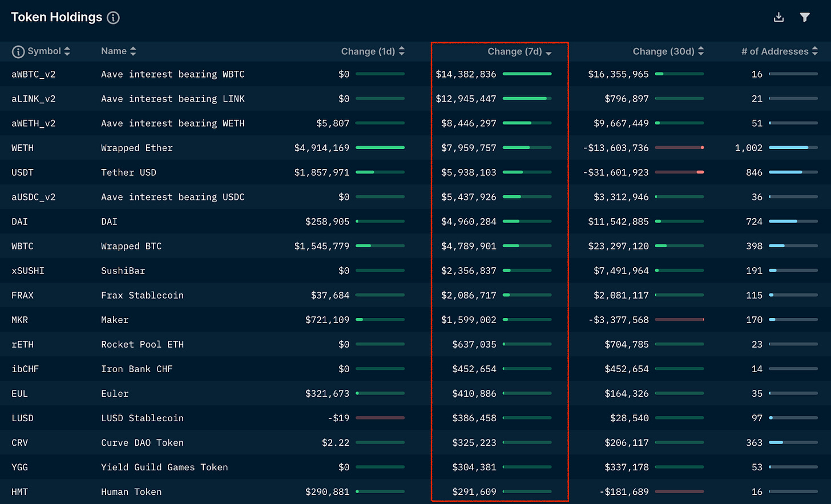Click the USDT 30d negative change bar
This screenshot has height=504, width=831.
(679, 172)
